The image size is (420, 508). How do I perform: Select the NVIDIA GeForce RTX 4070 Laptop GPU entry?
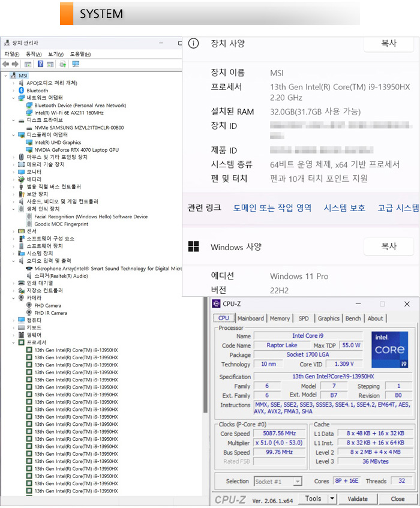(76, 150)
